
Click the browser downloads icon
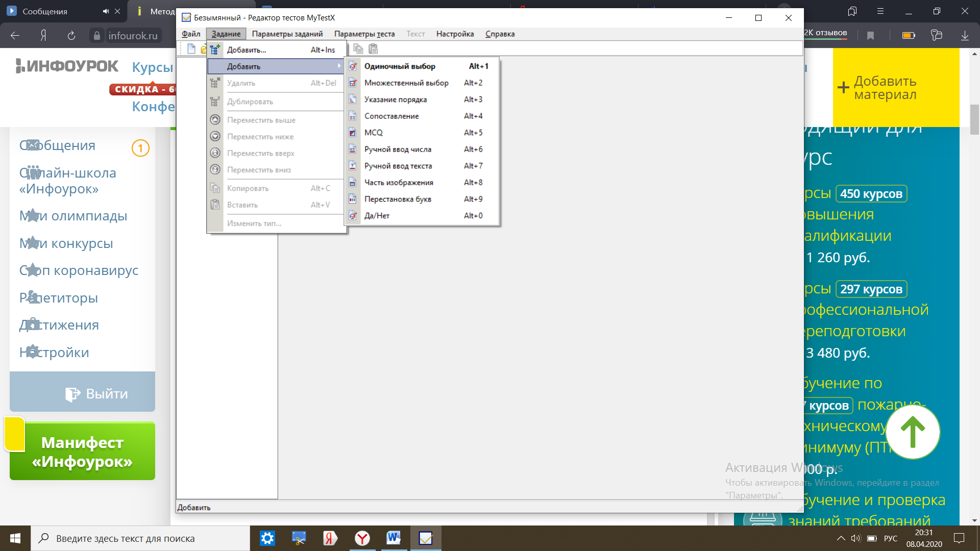click(965, 35)
